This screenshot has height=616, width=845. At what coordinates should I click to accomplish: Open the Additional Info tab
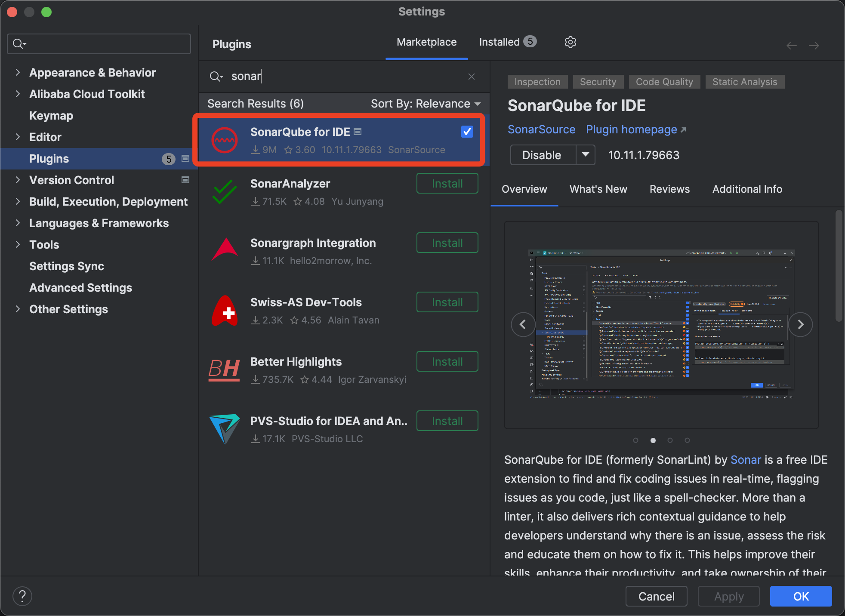pos(747,189)
